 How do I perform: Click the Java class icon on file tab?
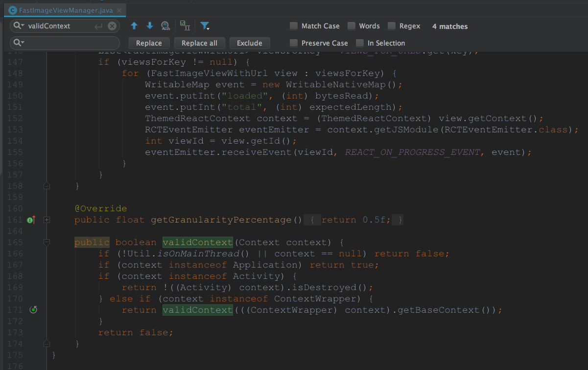pyautogui.click(x=12, y=10)
